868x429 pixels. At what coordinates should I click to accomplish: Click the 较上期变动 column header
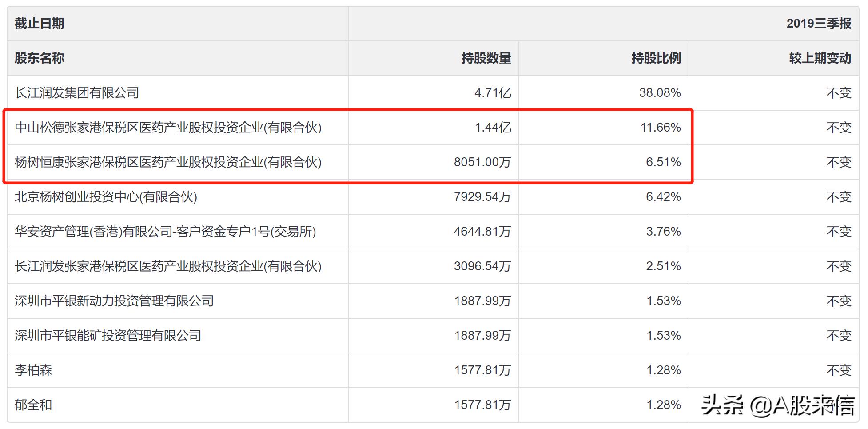(x=820, y=58)
